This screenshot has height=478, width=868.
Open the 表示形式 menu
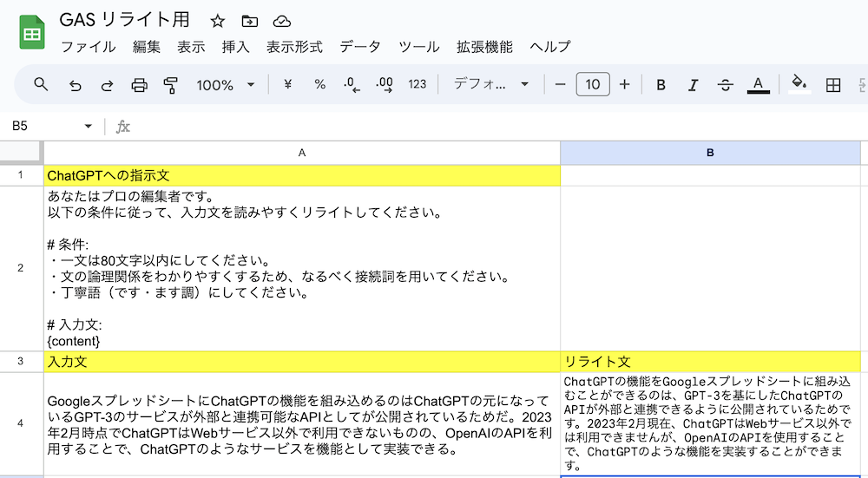point(294,47)
